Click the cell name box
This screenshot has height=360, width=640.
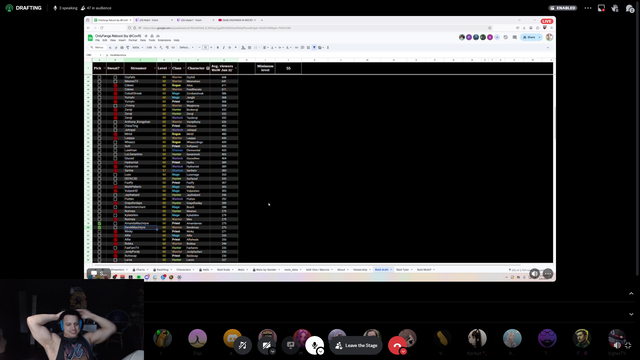click(93, 55)
